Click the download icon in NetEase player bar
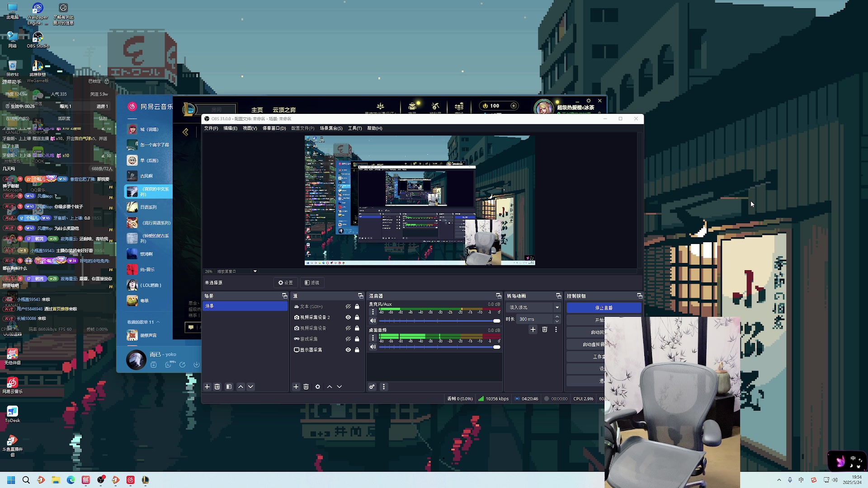The image size is (868, 488). pyautogui.click(x=197, y=365)
